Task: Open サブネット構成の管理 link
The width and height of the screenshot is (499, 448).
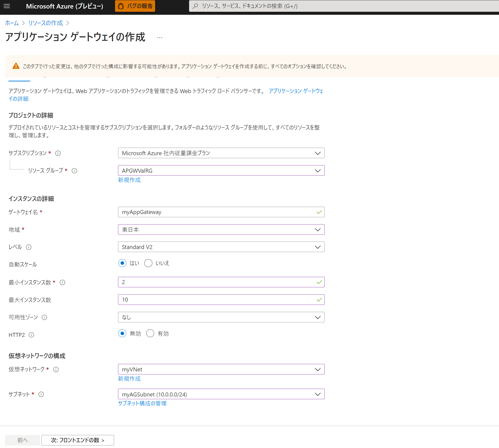Action: point(142,403)
